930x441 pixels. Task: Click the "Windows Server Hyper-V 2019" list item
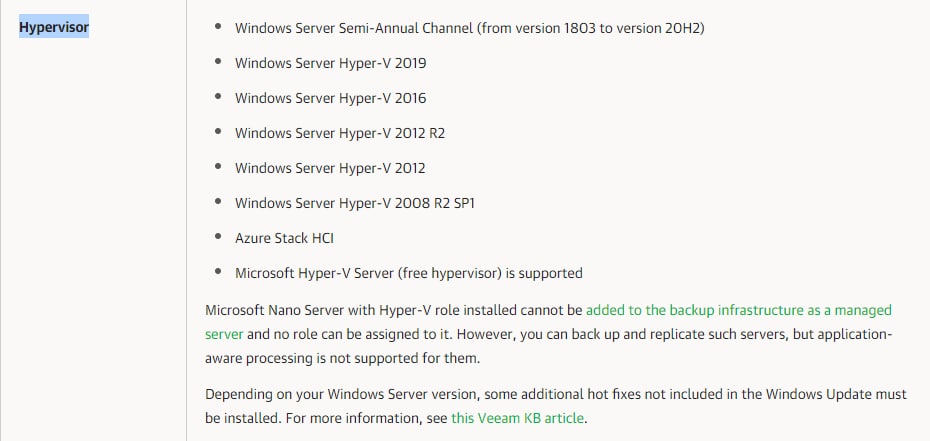(330, 63)
